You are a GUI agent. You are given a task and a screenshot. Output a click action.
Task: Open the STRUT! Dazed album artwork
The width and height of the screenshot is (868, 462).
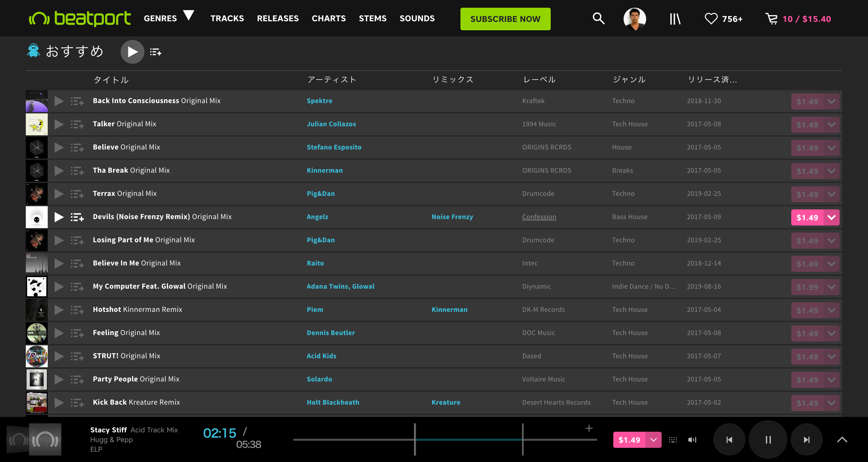pyautogui.click(x=37, y=356)
